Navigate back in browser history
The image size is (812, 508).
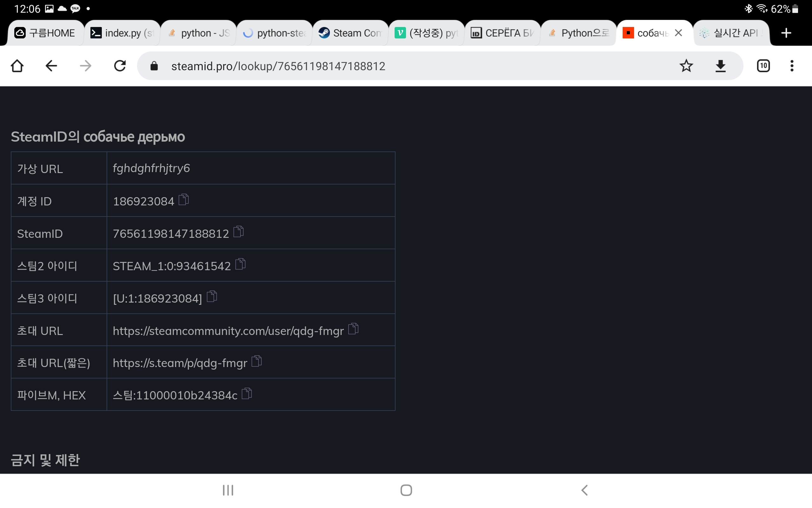pyautogui.click(x=51, y=66)
